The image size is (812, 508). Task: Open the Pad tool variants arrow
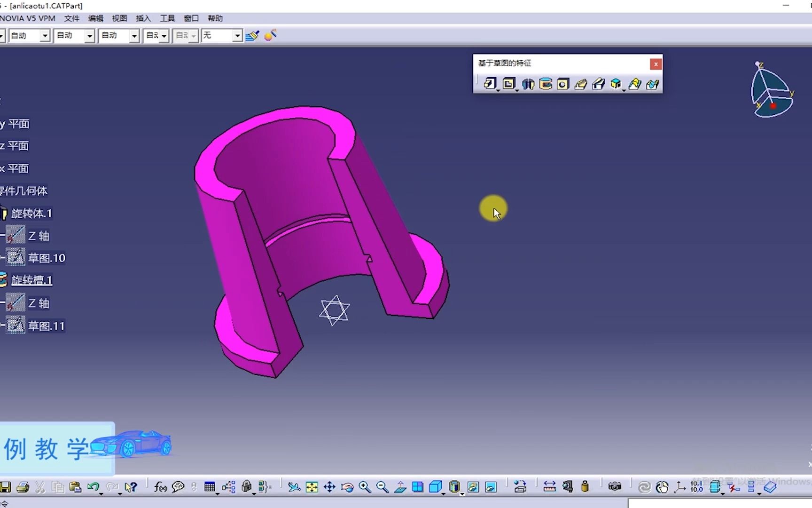498,90
